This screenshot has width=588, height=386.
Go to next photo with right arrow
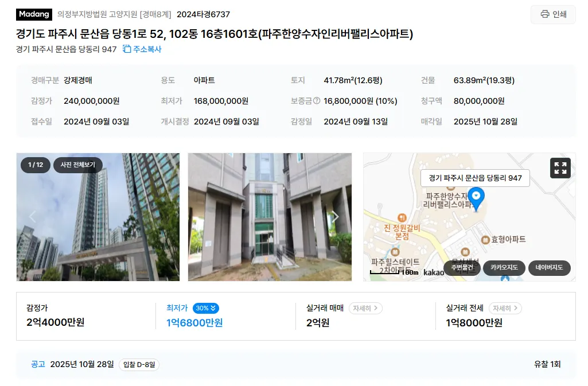[x=335, y=216]
